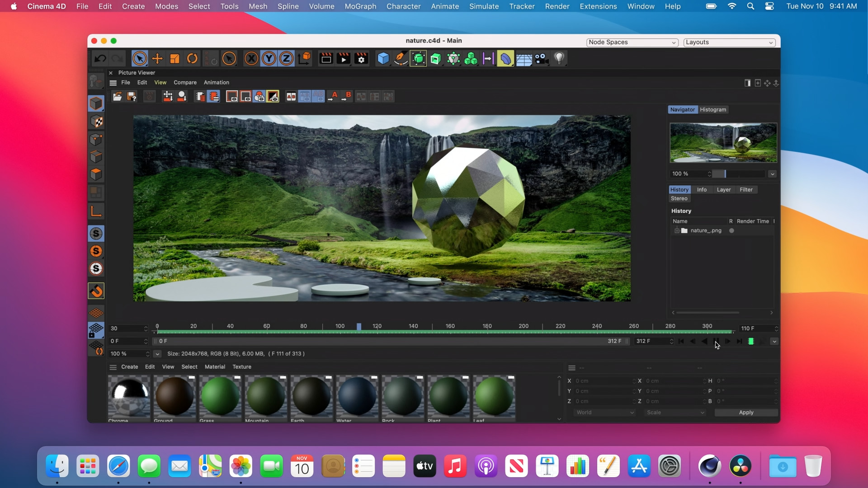
Task: Toggle the X axis lock
Action: point(251,58)
